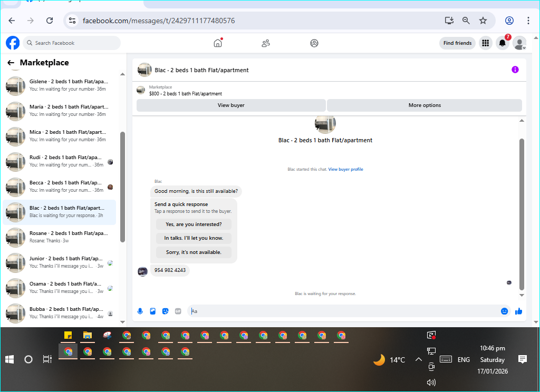The width and height of the screenshot is (540, 392).
Task: Open the GIF picker icon
Action: (178, 311)
